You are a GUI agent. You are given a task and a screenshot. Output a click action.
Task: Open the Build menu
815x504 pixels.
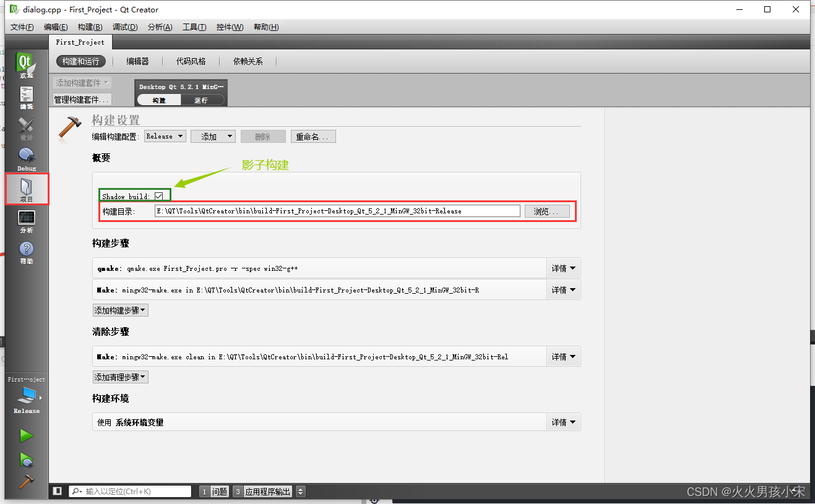point(90,27)
